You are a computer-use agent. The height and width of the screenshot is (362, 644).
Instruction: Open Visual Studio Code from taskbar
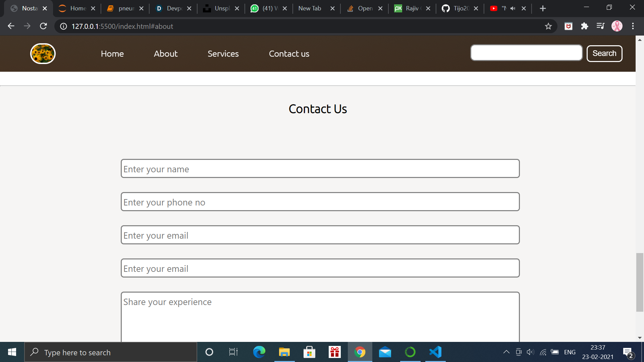[x=435, y=352]
